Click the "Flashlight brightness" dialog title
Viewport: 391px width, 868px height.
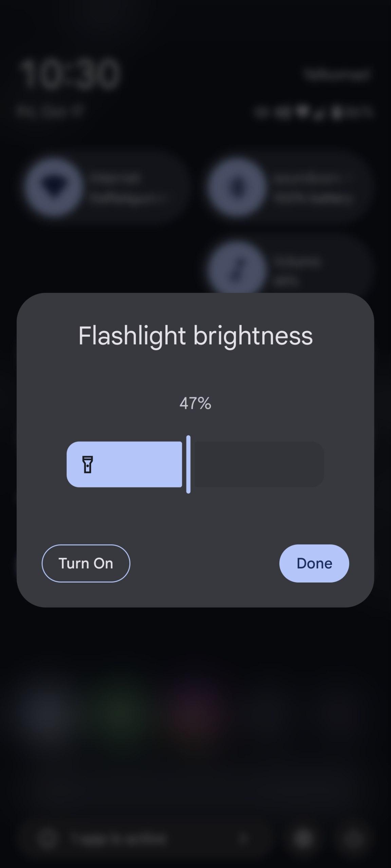[195, 336]
